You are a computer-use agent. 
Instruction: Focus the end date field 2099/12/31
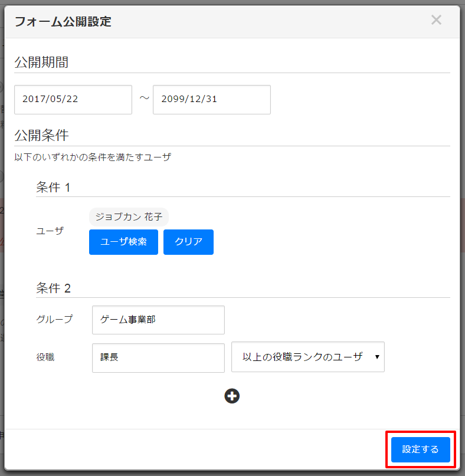point(211,100)
